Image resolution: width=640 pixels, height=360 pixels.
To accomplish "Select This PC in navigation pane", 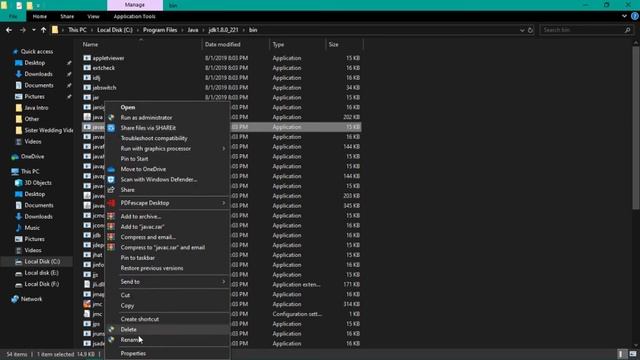I will pos(30,171).
